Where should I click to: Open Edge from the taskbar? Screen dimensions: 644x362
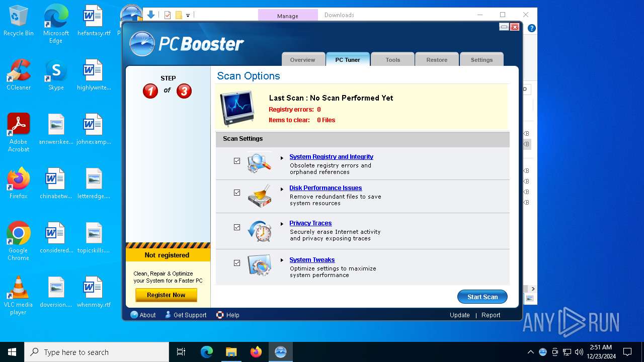[207, 352]
